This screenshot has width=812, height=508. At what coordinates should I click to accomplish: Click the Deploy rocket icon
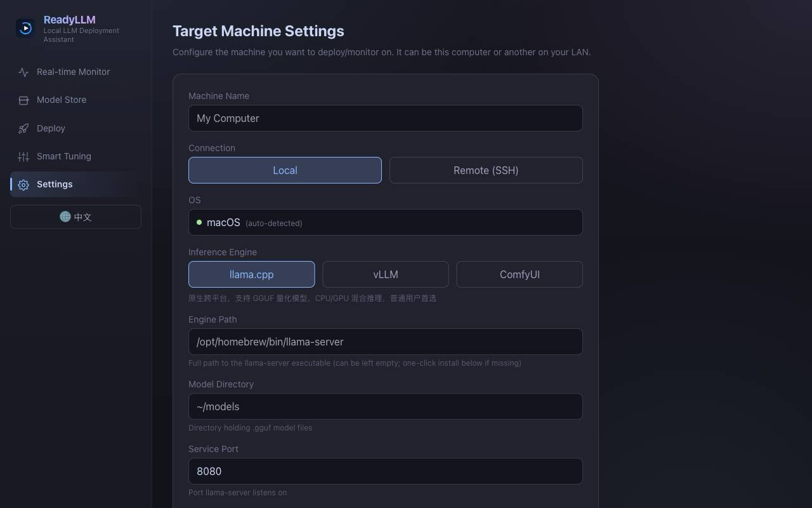pos(23,128)
